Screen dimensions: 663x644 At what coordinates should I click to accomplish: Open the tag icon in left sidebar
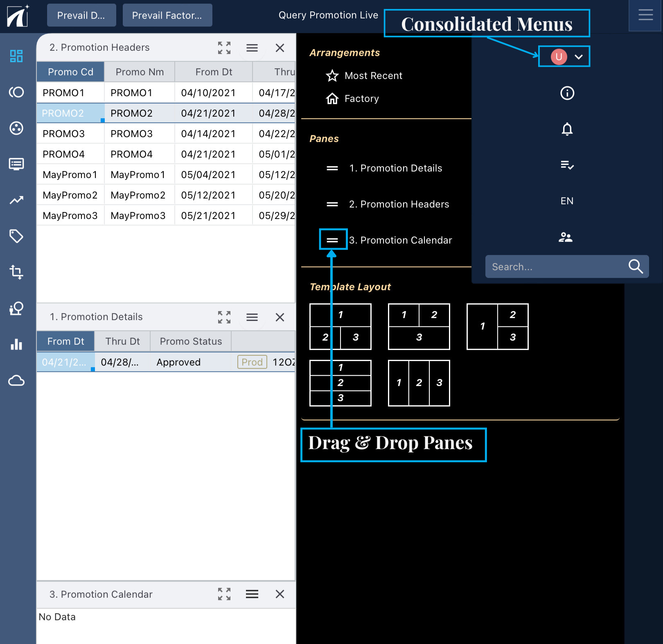(x=16, y=236)
